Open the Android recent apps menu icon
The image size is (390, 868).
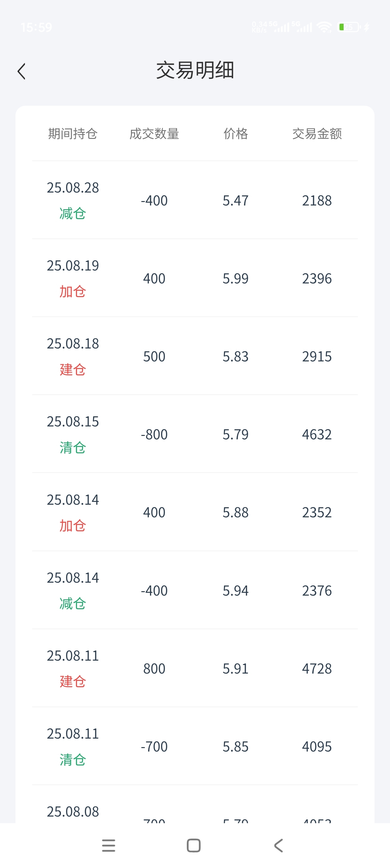click(109, 845)
